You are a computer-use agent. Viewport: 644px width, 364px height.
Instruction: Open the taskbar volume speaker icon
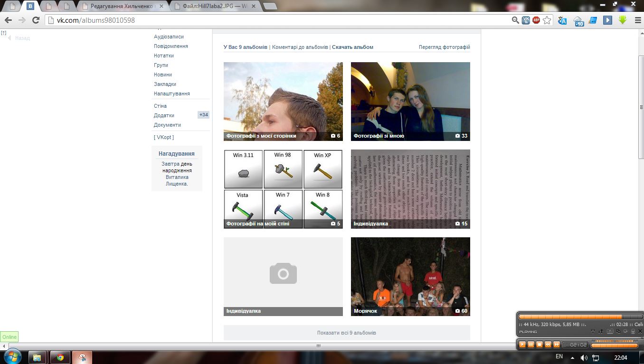(584, 357)
